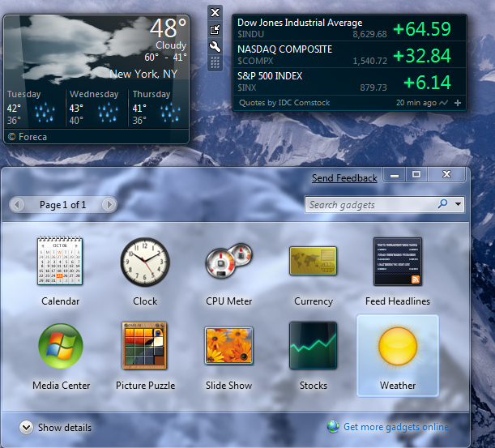Add a stock with the plus icon

click(458, 103)
